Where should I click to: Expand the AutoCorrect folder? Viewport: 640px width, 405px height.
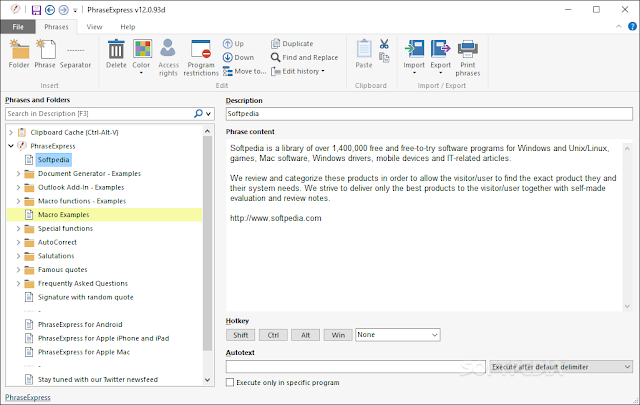[18, 242]
